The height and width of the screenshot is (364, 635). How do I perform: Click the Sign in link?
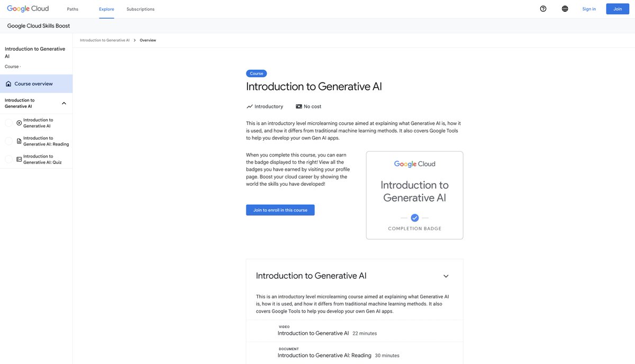coord(589,9)
